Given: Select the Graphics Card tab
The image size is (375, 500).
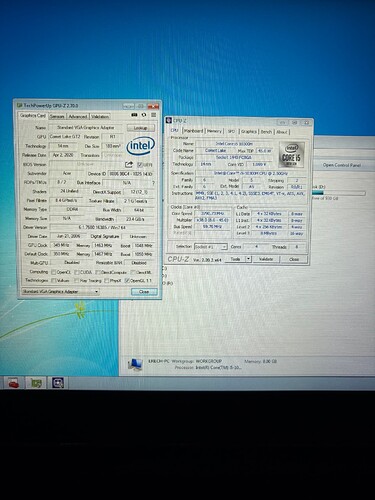Looking at the screenshot, I should click(32, 116).
